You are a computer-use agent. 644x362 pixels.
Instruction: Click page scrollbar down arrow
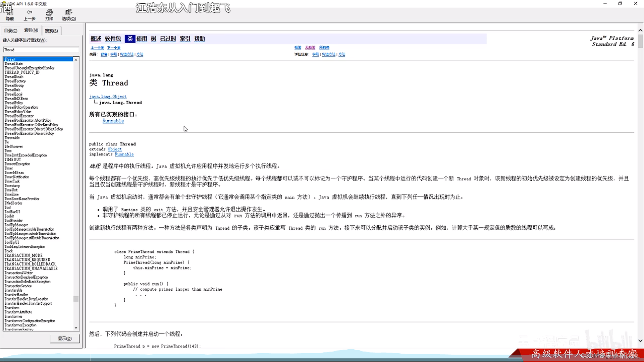[640, 341]
